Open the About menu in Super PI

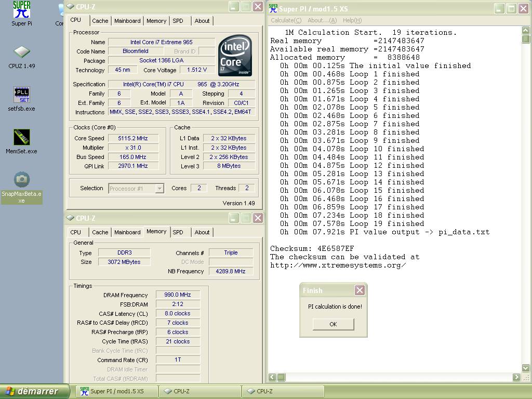[322, 20]
